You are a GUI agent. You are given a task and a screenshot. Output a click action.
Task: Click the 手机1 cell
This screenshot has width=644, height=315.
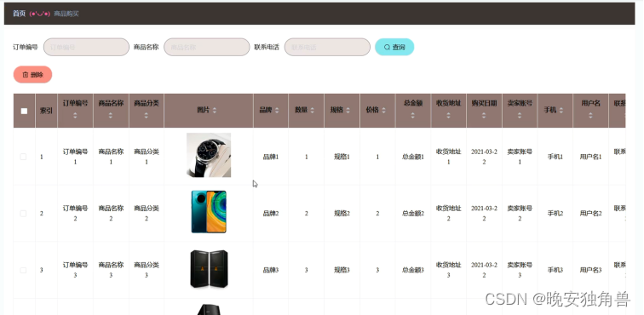point(555,157)
